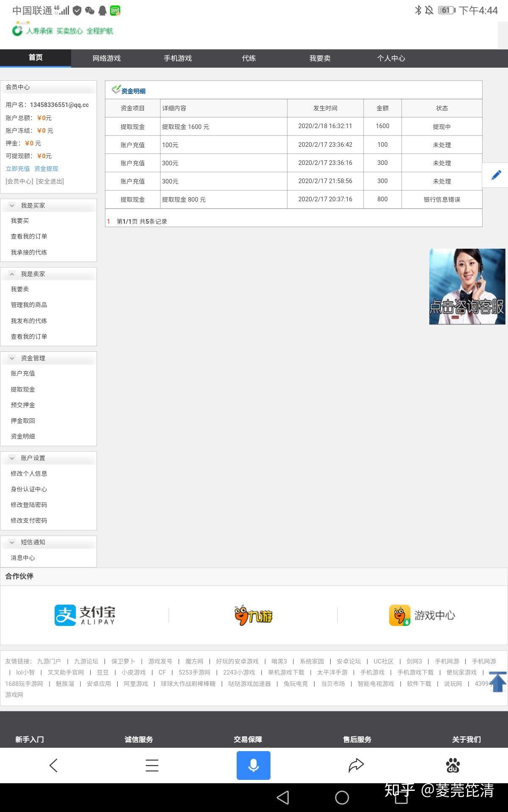
Task: Open 修改登陆密码 link
Action: tap(29, 505)
